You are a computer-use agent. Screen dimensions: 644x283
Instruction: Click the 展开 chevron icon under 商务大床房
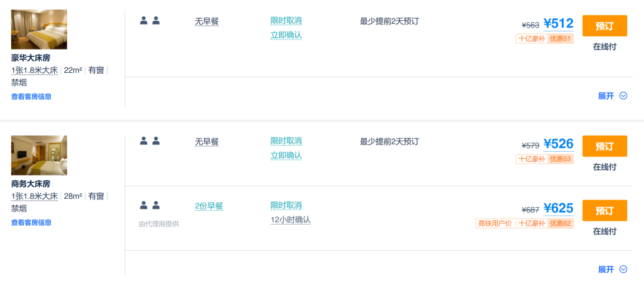click(x=624, y=269)
